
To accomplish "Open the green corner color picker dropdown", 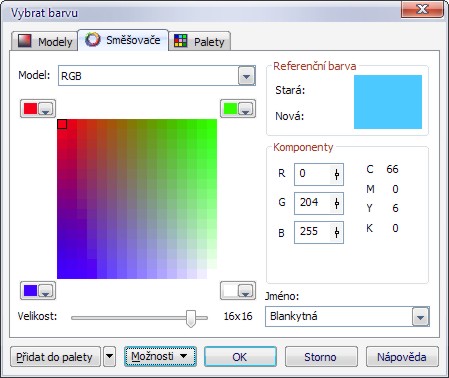I will coord(246,109).
